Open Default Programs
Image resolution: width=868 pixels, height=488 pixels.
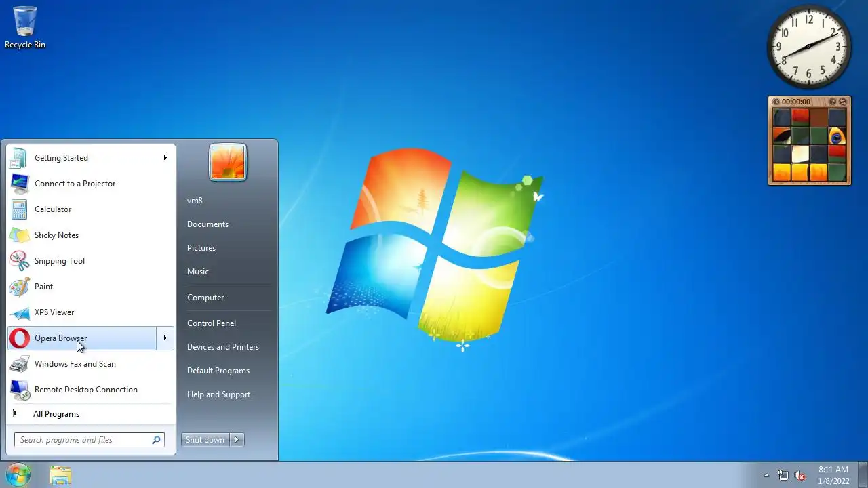(x=218, y=371)
